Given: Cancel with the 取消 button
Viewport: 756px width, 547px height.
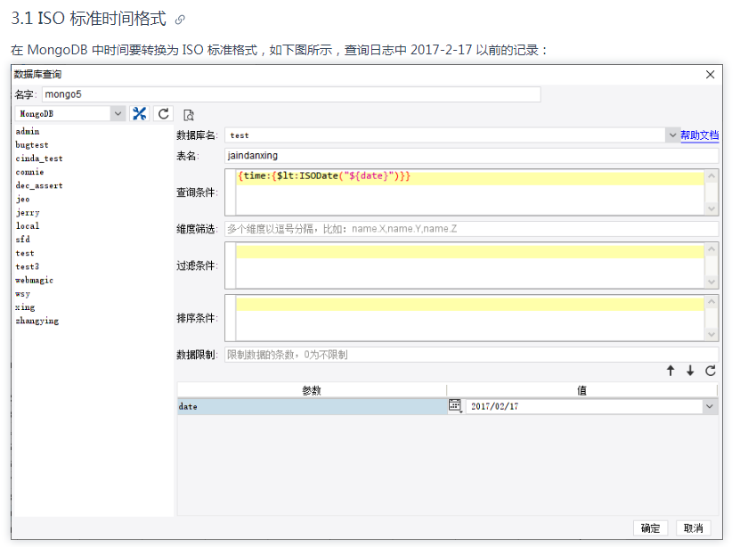Looking at the screenshot, I should pyautogui.click(x=693, y=528).
